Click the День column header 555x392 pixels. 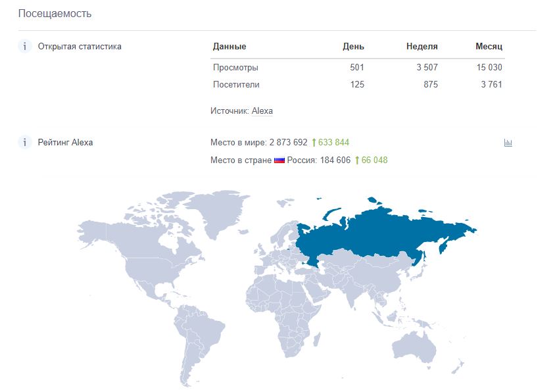(x=353, y=47)
